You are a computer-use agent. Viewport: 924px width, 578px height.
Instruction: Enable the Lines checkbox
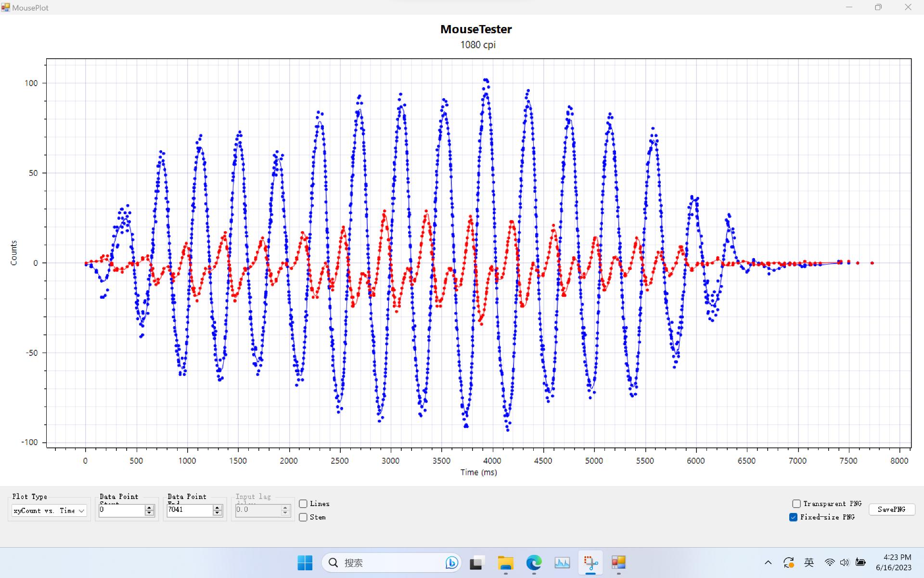pos(303,504)
